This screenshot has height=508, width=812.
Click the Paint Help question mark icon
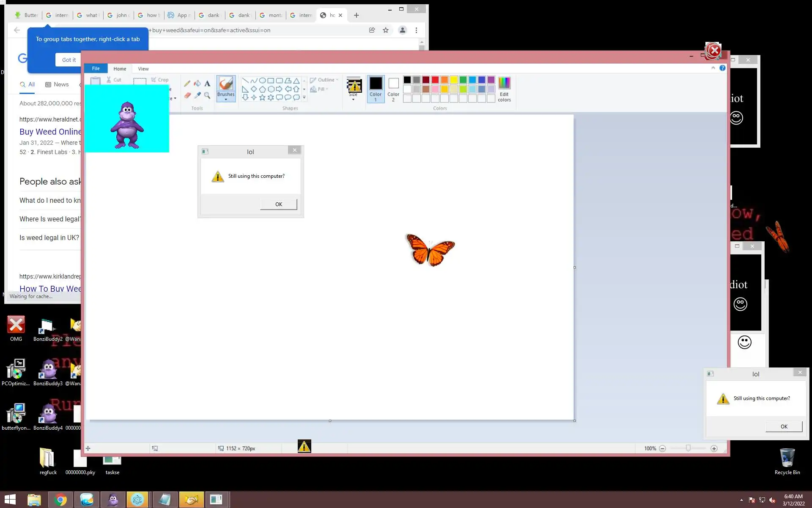pos(722,68)
